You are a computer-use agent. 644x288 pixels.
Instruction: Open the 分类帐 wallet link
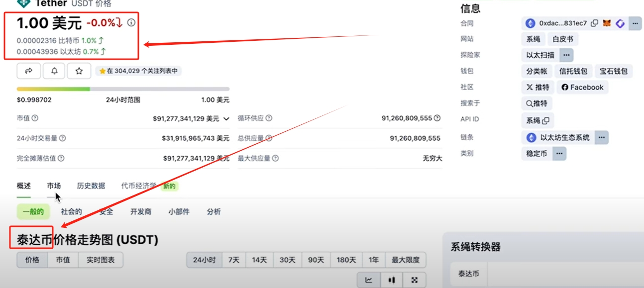(x=537, y=72)
